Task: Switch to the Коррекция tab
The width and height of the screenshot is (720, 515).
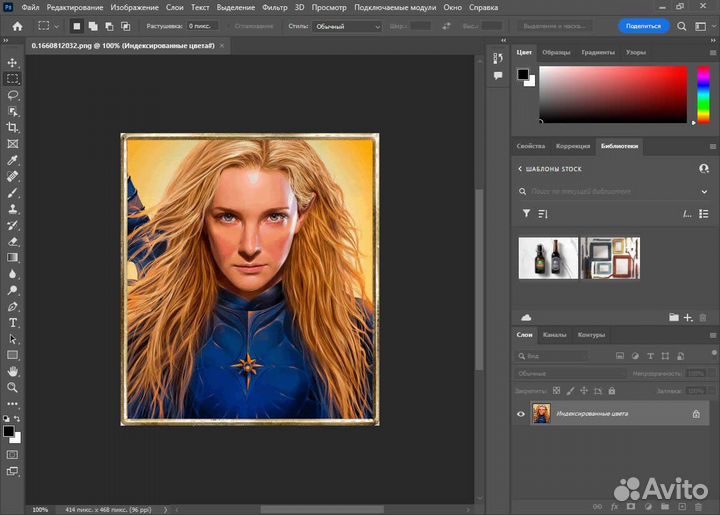Action: [x=573, y=146]
